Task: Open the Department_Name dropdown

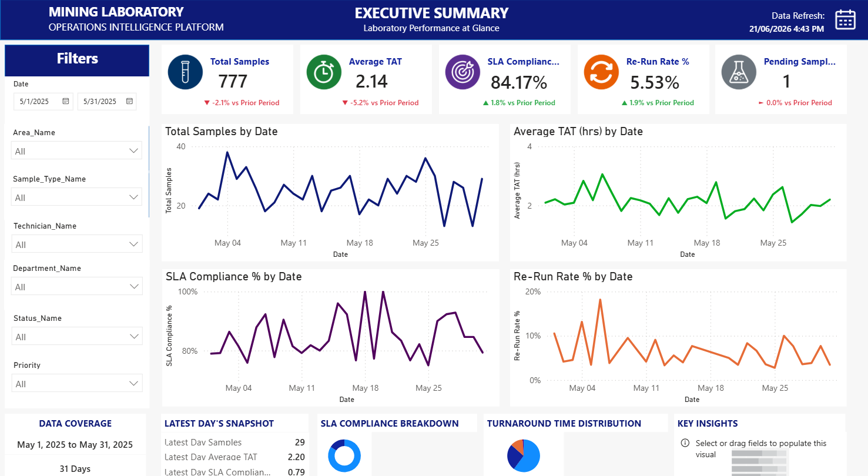Action: pos(77,287)
